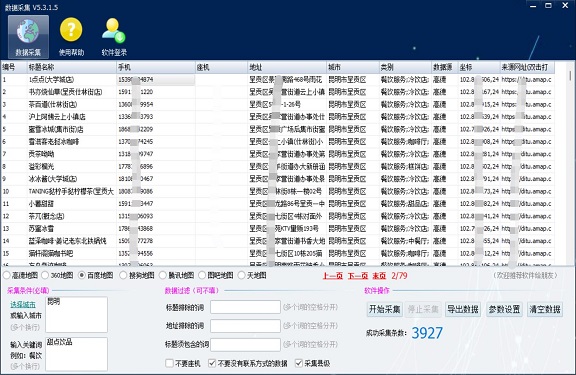Toggle the 采集县级 checkbox
Image resolution: width=576 pixels, height=375 pixels.
tap(299, 363)
